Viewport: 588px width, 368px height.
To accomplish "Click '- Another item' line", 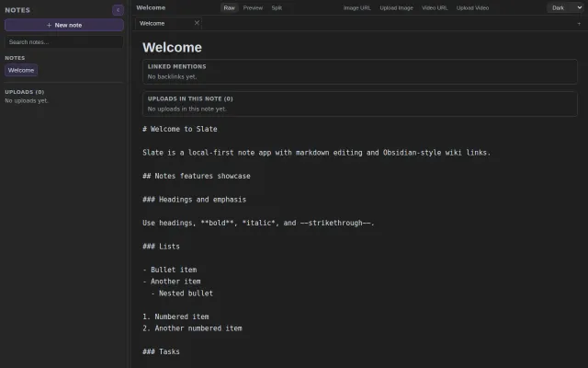I will click(x=172, y=282).
